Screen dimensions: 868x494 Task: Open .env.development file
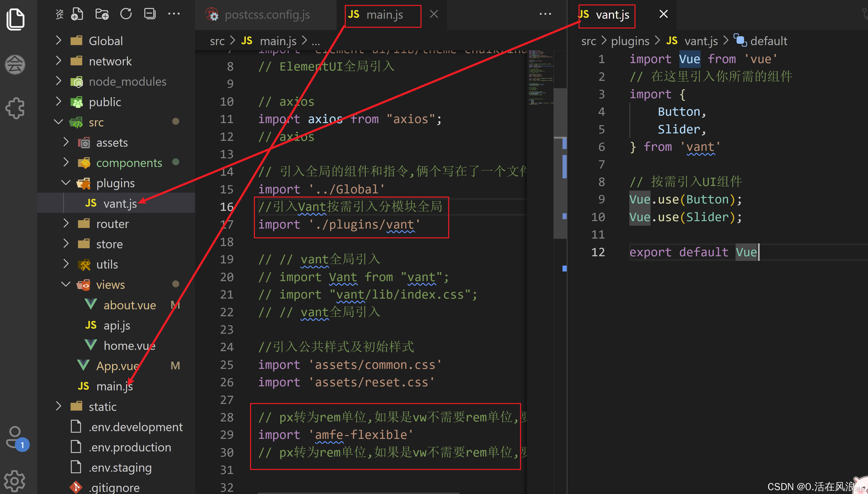(x=135, y=427)
